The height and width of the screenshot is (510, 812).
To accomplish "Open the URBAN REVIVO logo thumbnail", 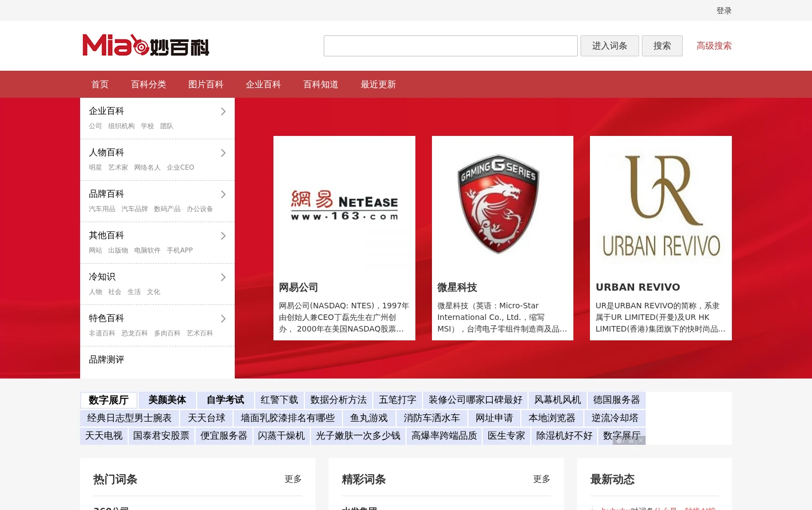I will [661, 206].
